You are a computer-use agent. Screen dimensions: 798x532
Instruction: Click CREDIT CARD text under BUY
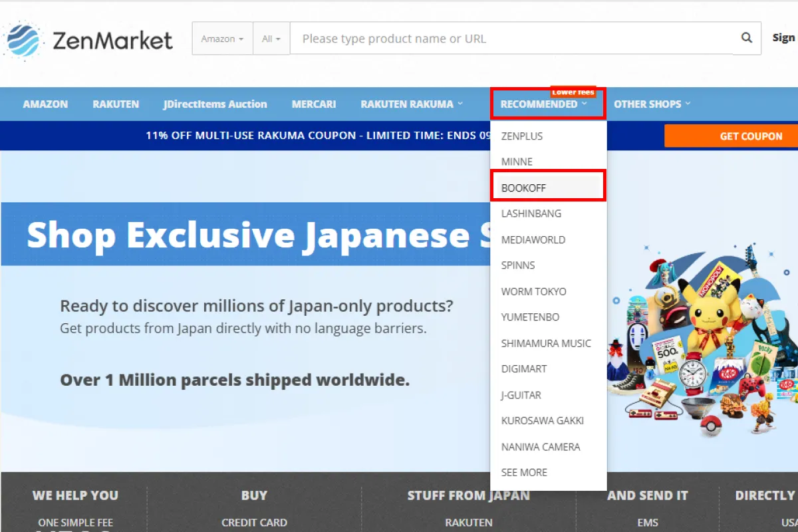coord(254,523)
